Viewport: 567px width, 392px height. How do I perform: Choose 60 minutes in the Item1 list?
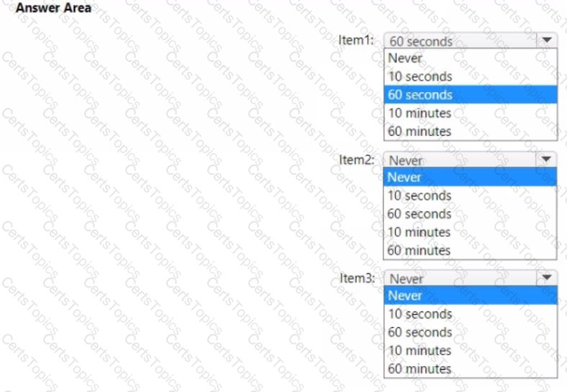pyautogui.click(x=471, y=132)
